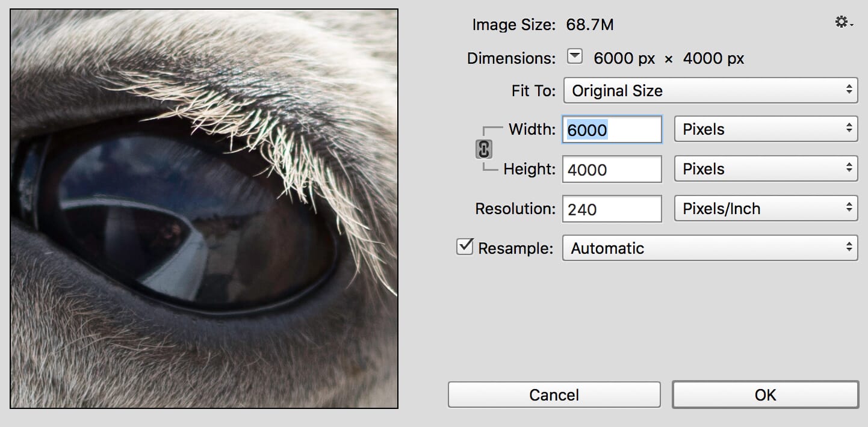The image size is (868, 427).
Task: Open the Dimensions unit disclosure arrow
Action: point(575,57)
